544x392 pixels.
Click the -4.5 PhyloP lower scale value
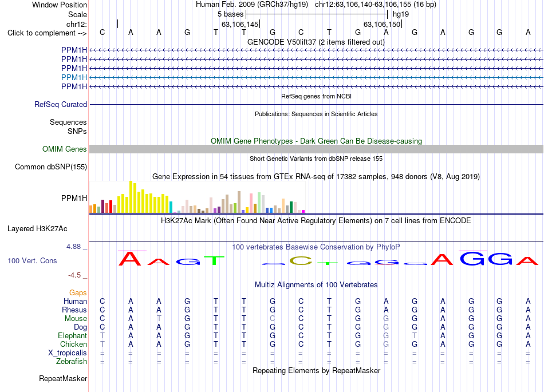point(74,275)
